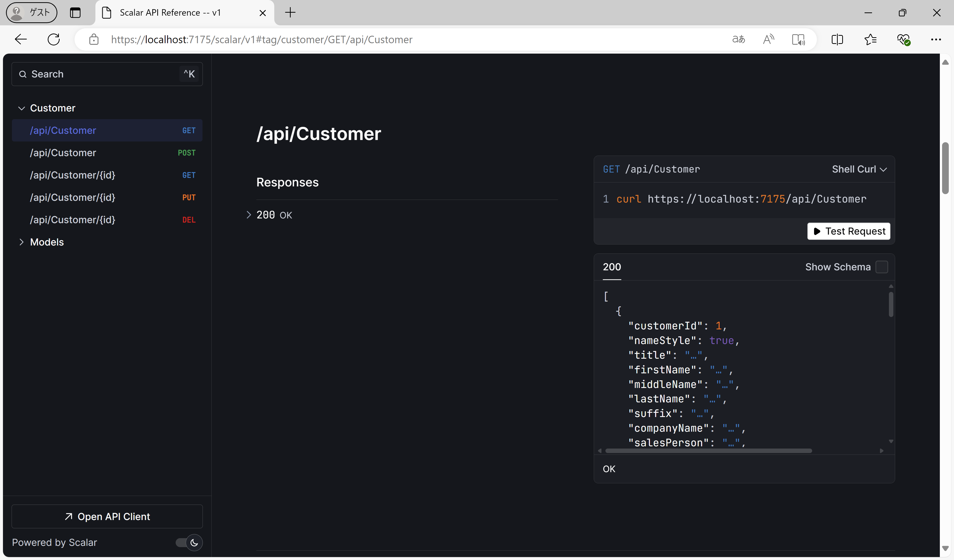954x560 pixels.
Task: Close the Scalar API Reference tab
Action: [x=262, y=13]
